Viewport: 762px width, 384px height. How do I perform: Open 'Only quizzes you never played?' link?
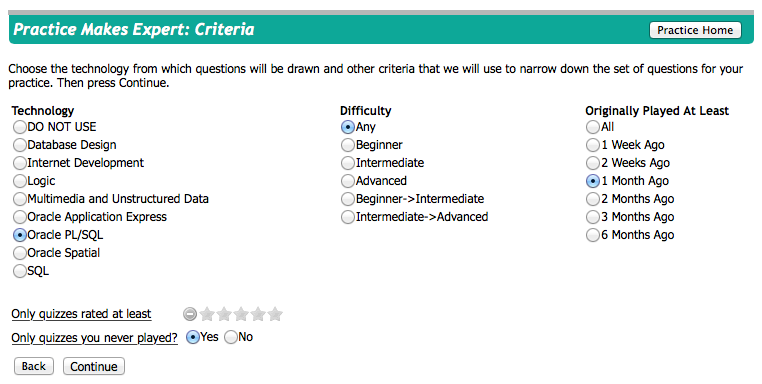point(94,337)
